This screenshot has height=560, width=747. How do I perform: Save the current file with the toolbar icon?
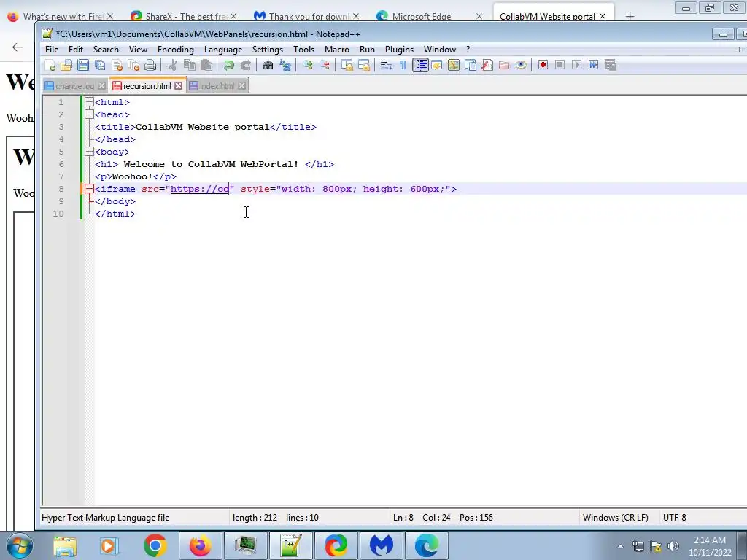click(83, 65)
